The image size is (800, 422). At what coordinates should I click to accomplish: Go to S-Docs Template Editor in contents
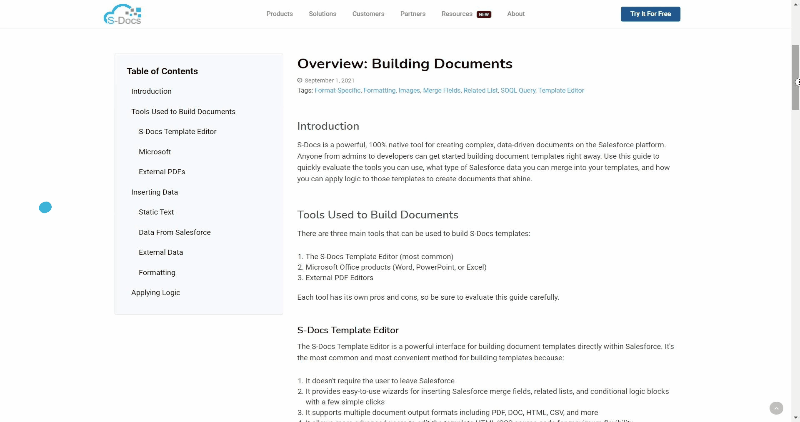click(177, 131)
